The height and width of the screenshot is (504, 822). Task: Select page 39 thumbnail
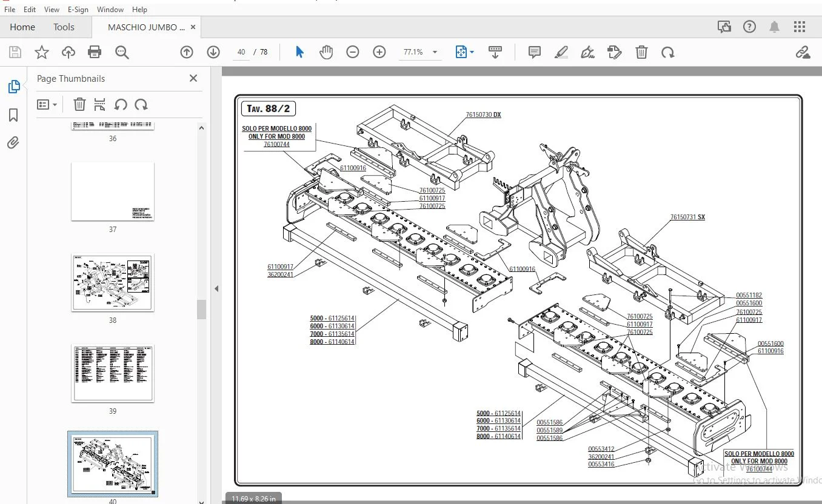[x=113, y=373]
